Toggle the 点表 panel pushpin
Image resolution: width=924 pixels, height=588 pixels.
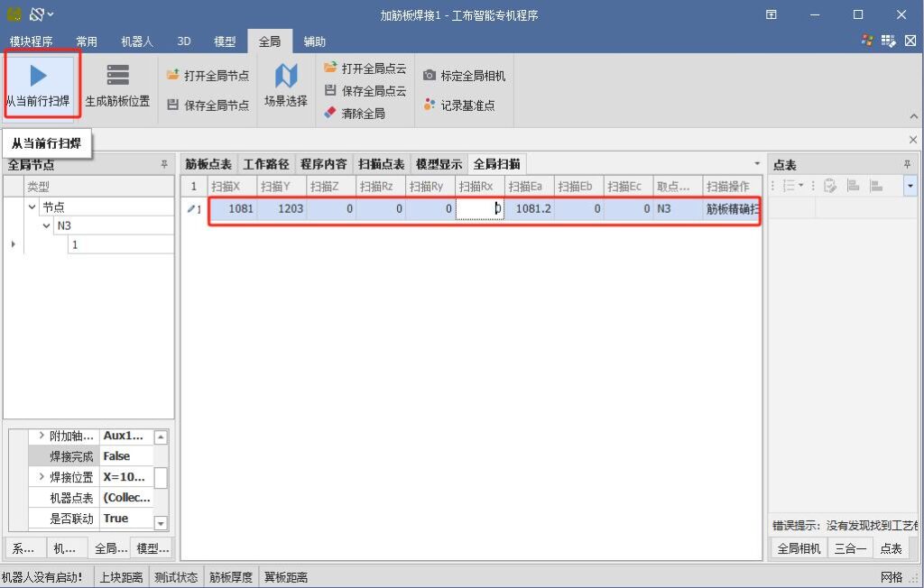pos(907,165)
